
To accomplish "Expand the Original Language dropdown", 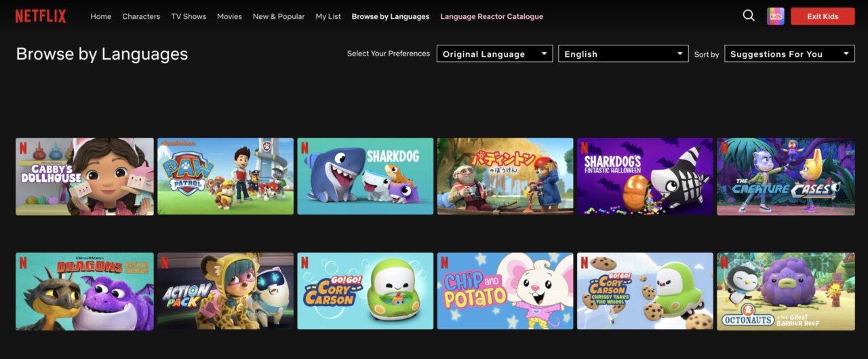I will 494,54.
